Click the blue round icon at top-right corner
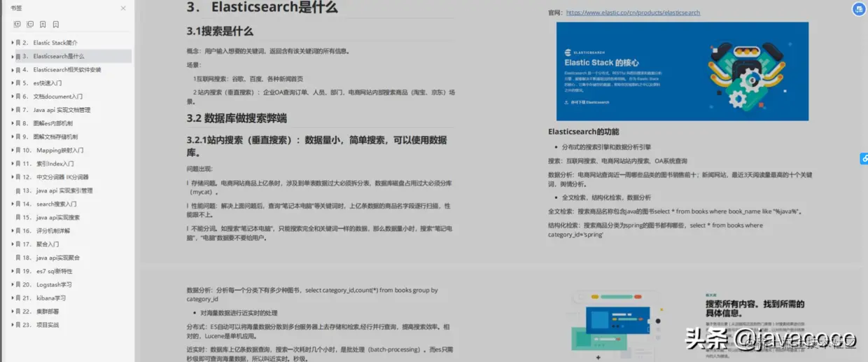 858,9
